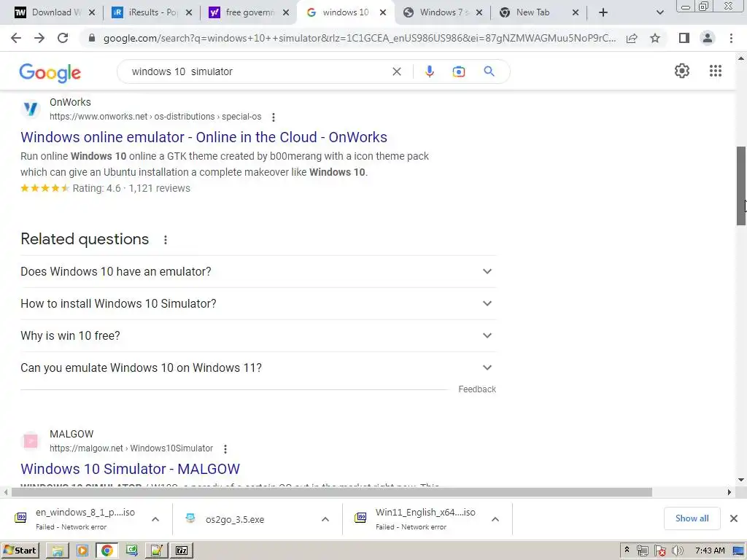Viewport: 747px width, 560px height.
Task: Expand 'Does Windows 10 have an emulator?'
Action: (258, 271)
